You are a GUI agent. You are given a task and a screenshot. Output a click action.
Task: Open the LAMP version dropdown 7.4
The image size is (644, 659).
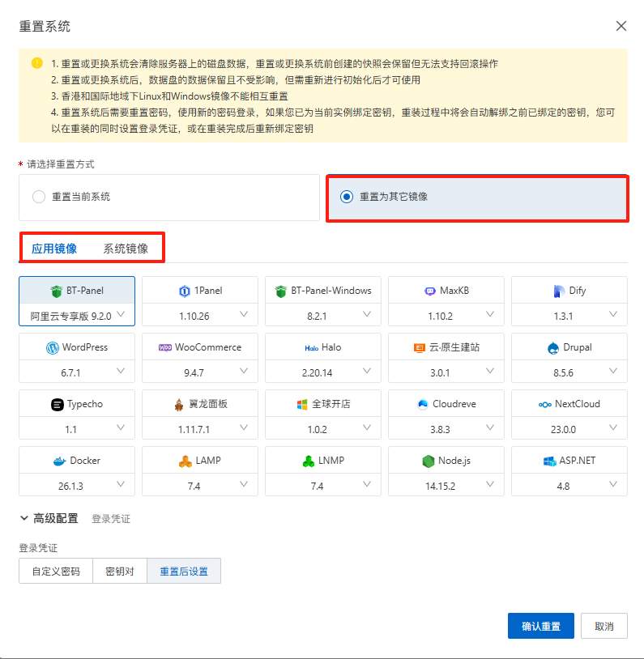tap(200, 485)
